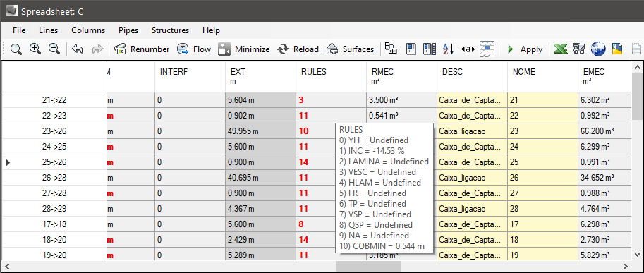This screenshot has width=644, height=273.
Task: Click the zoom magnifier icon
Action: [16, 49]
